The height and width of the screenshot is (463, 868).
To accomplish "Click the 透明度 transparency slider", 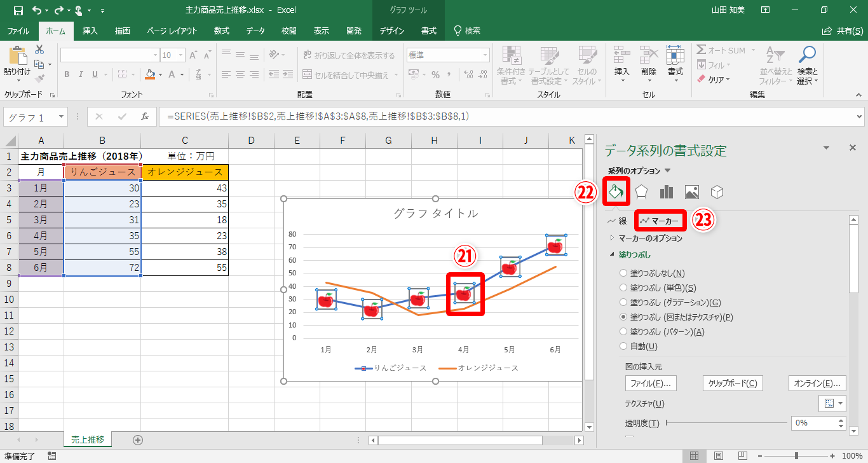I will tap(726, 422).
